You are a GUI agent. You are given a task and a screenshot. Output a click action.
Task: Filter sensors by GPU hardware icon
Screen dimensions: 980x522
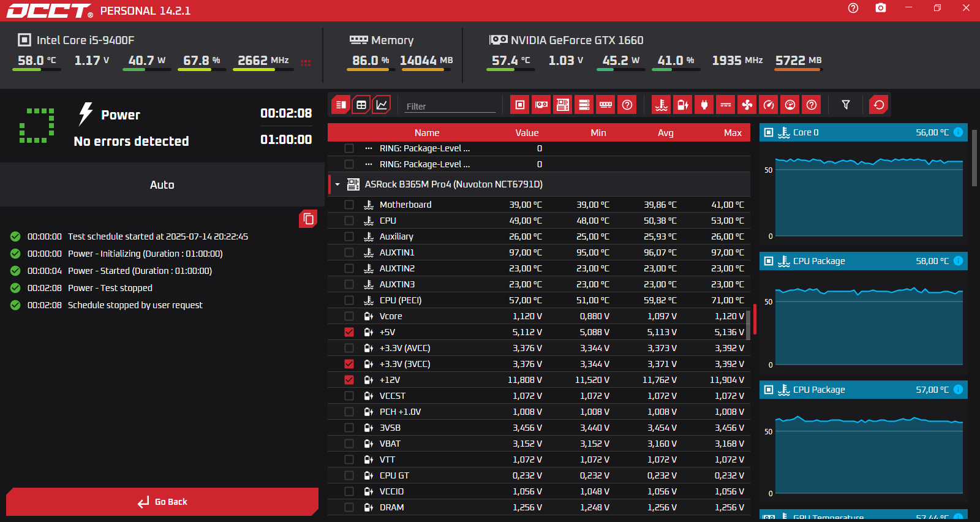[541, 105]
